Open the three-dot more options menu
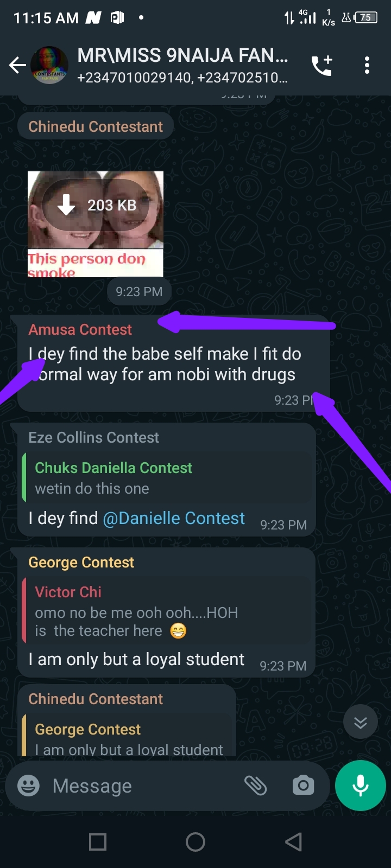Viewport: 391px width, 868px height. (x=367, y=66)
